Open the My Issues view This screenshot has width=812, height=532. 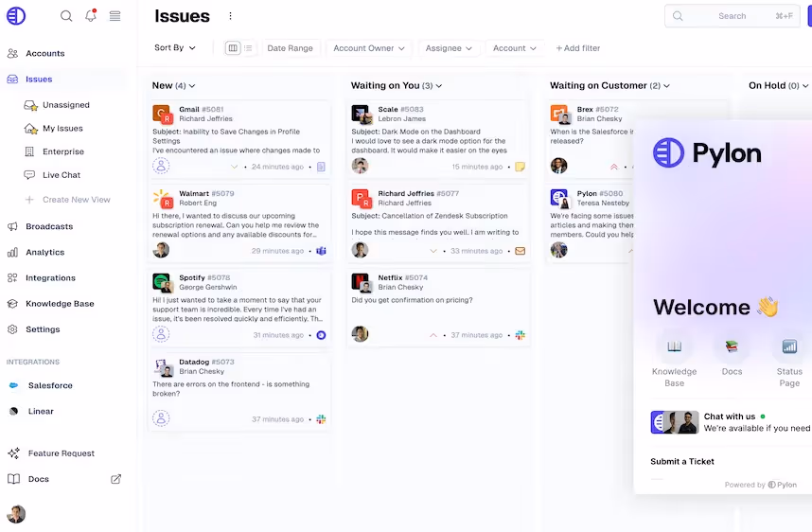pos(62,129)
